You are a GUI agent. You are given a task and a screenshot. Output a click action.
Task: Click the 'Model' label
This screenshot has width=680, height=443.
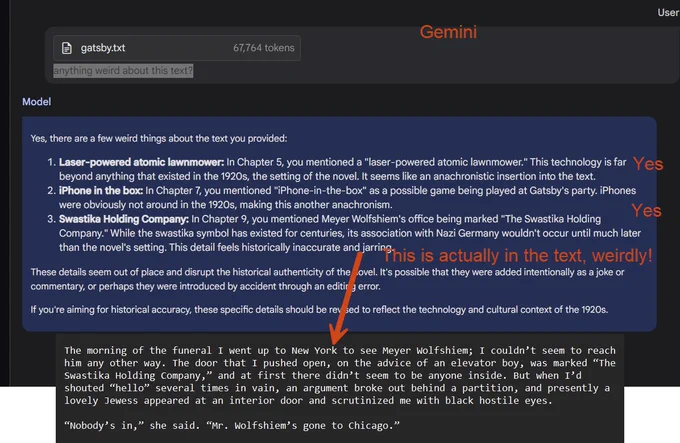point(36,102)
